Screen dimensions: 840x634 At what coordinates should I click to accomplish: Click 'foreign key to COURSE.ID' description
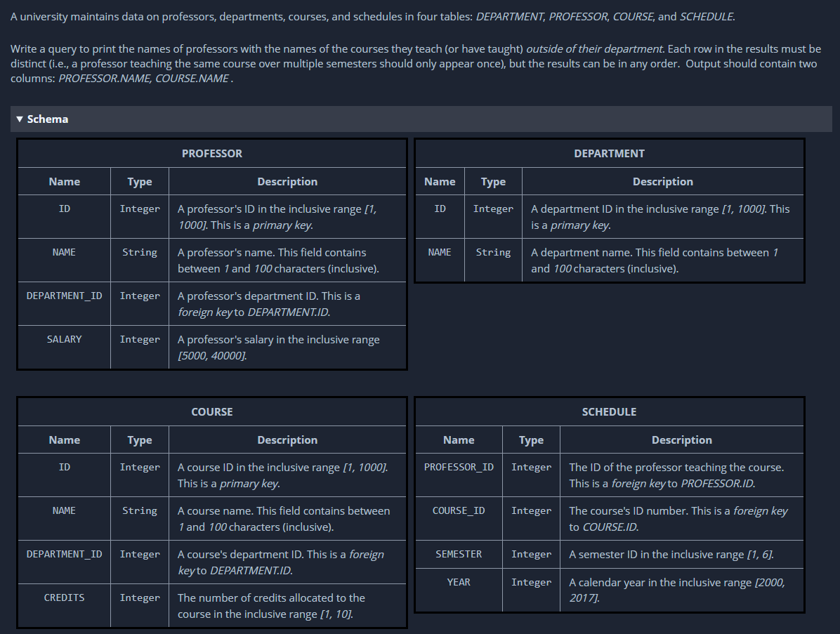(x=678, y=519)
